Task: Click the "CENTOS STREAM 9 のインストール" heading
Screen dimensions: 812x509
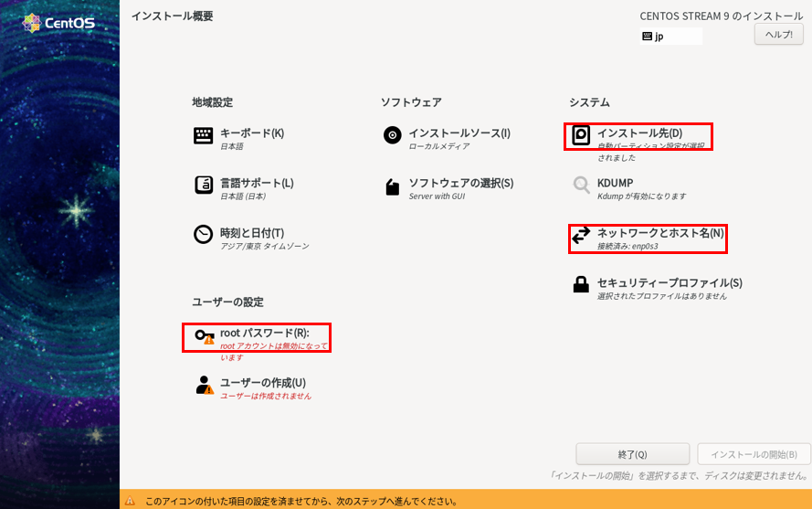Action: pyautogui.click(x=722, y=16)
